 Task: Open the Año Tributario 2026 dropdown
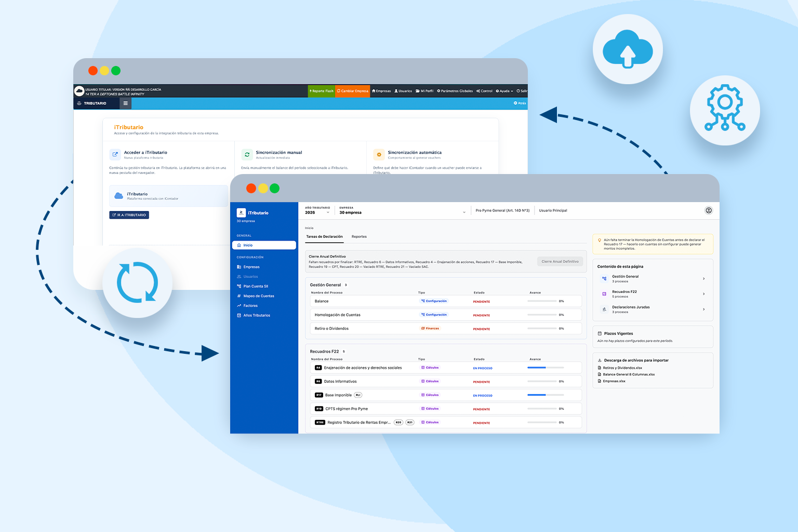(x=317, y=210)
